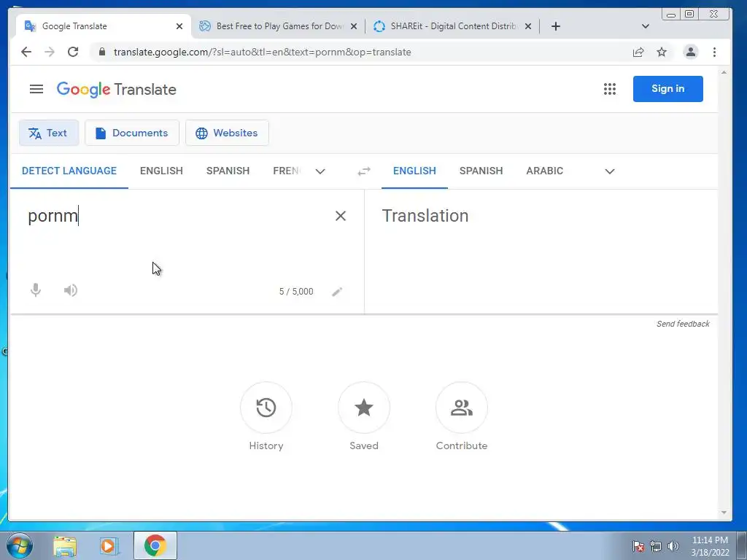The image size is (747, 560).
Task: Select Spanish as target language
Action: click(x=481, y=171)
